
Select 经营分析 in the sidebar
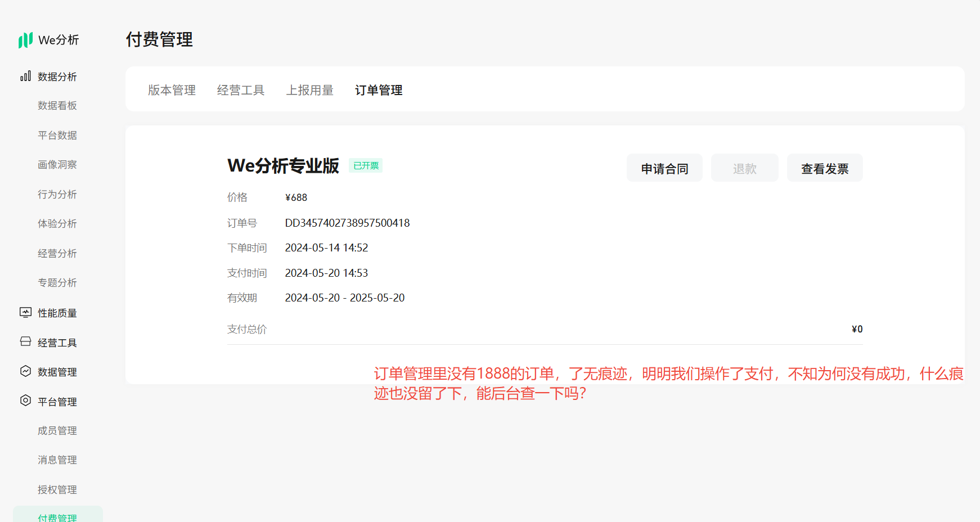tap(57, 254)
